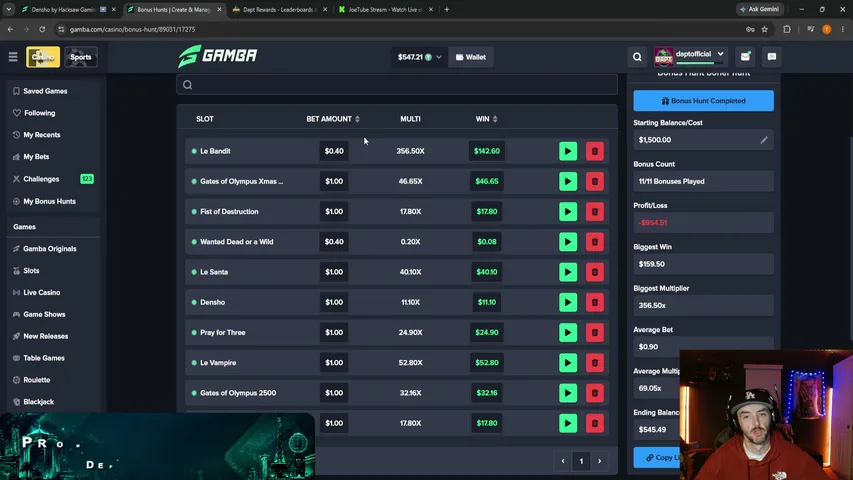Toggle the hamburger sidebar menu
Screen dimensions: 853x480
tap(13, 57)
